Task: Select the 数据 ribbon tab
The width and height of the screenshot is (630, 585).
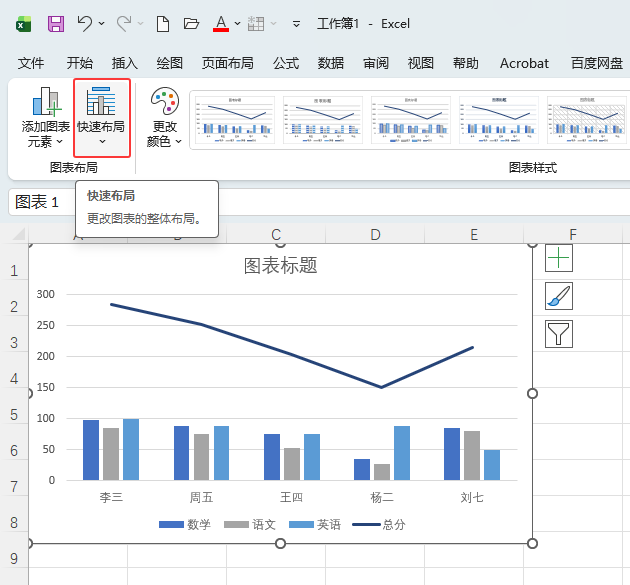Action: 331,63
